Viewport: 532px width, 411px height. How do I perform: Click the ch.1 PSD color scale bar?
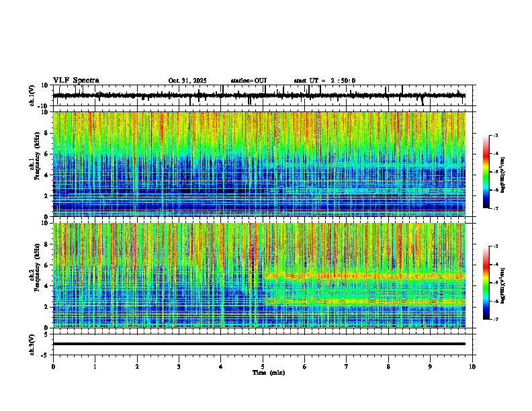point(486,172)
